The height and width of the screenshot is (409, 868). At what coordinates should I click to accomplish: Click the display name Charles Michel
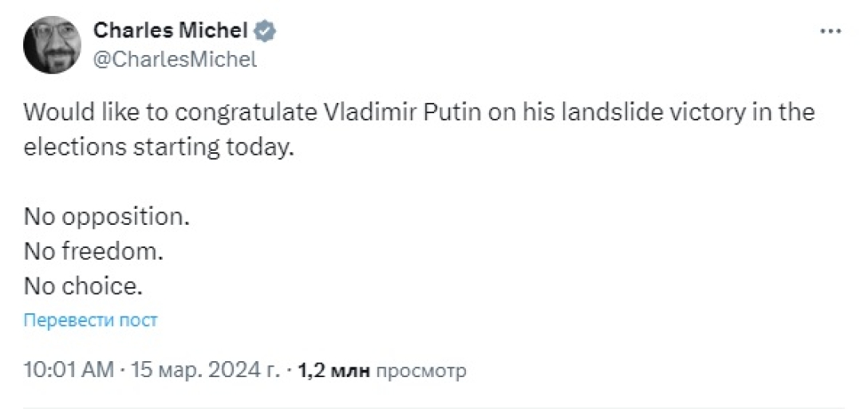pyautogui.click(x=171, y=31)
